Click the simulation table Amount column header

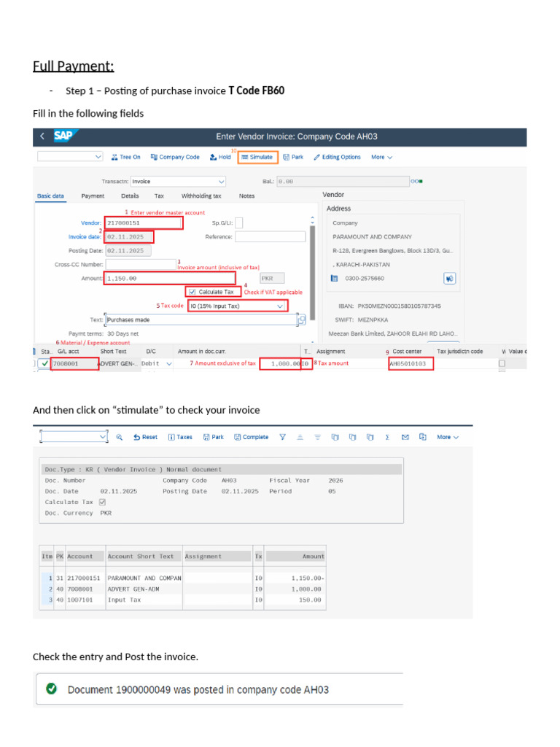point(295,556)
